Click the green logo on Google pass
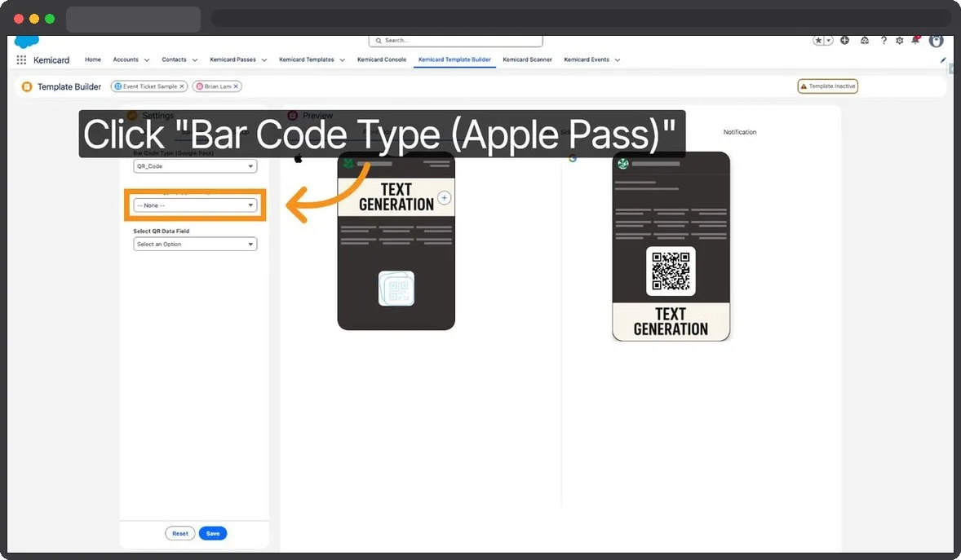The image size is (961, 560). click(622, 164)
